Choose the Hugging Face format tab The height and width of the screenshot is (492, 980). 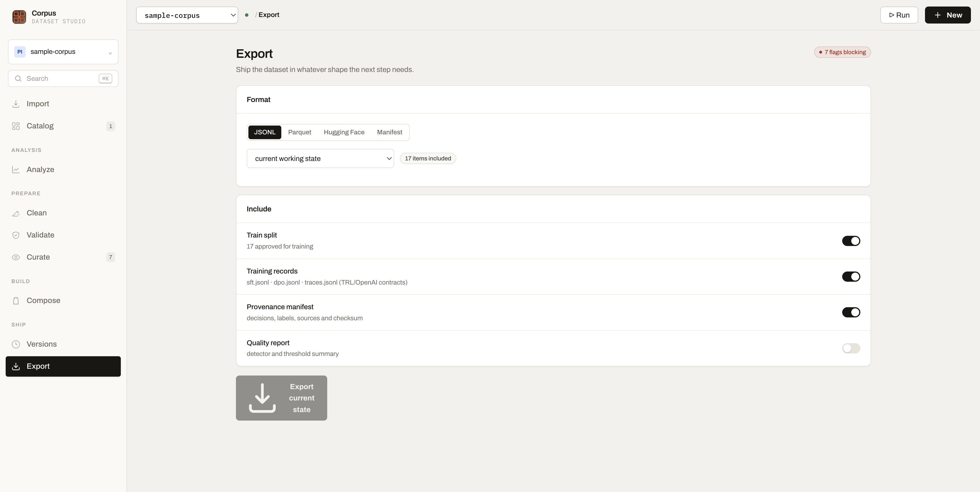(x=344, y=132)
